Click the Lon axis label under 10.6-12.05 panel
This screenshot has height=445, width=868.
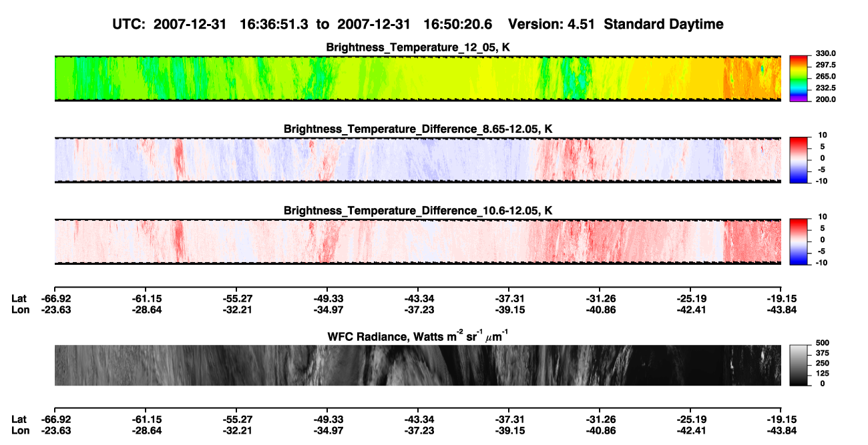coord(20,309)
